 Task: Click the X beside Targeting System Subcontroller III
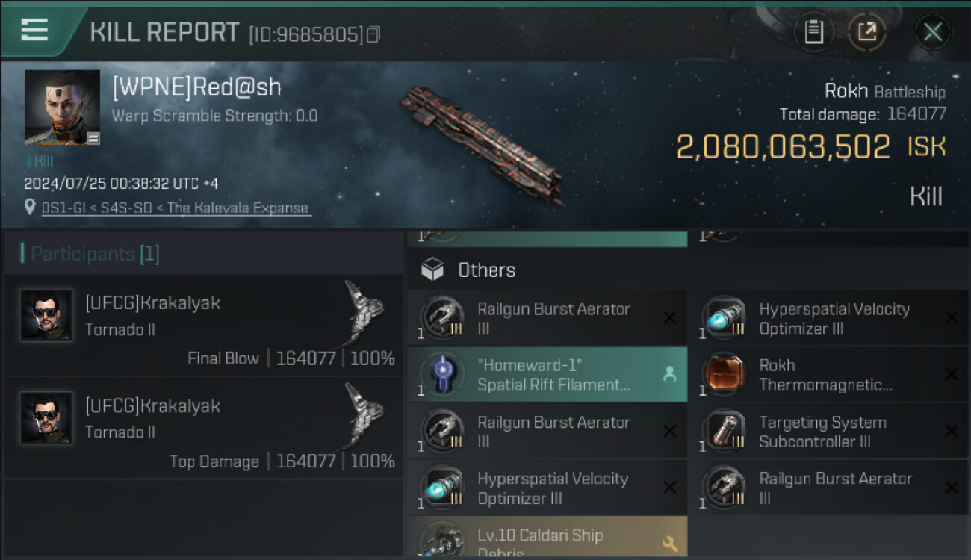951,432
